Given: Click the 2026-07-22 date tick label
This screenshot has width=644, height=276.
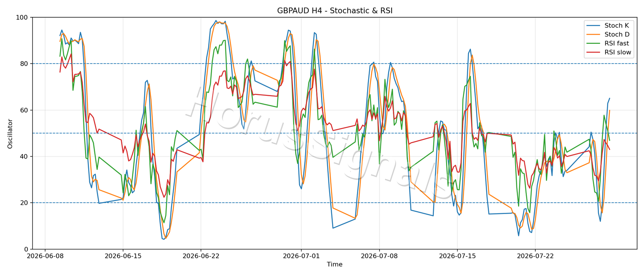Looking at the screenshot, I should [535, 255].
